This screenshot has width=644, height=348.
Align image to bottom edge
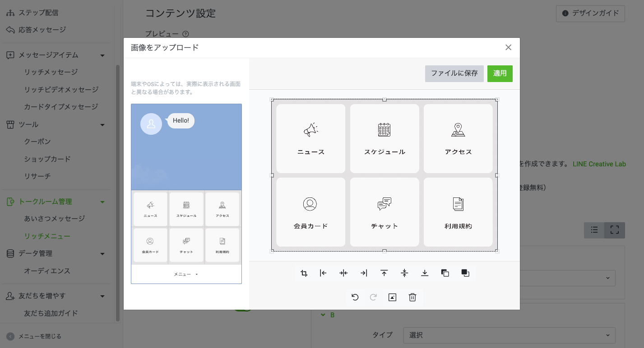pyautogui.click(x=425, y=273)
